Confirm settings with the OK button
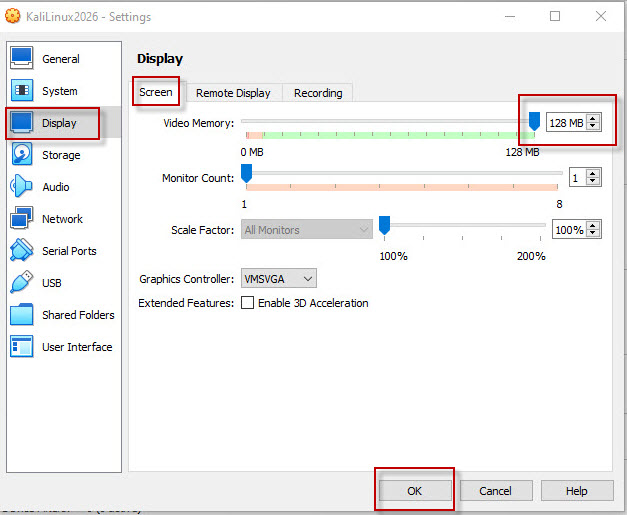Image resolution: width=627 pixels, height=515 pixels. (x=415, y=491)
